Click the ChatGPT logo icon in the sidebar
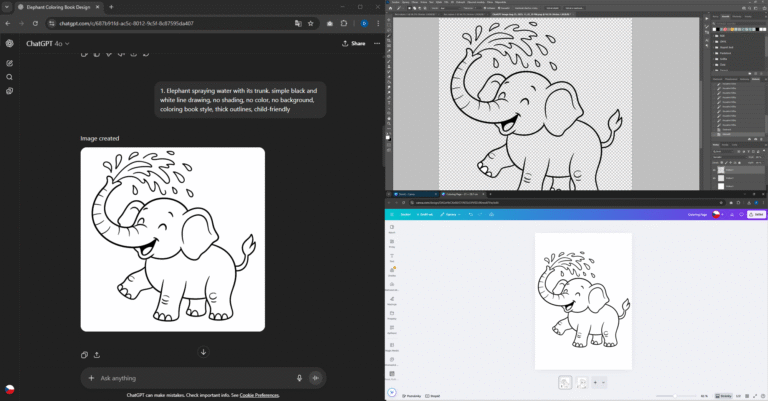 (x=9, y=43)
